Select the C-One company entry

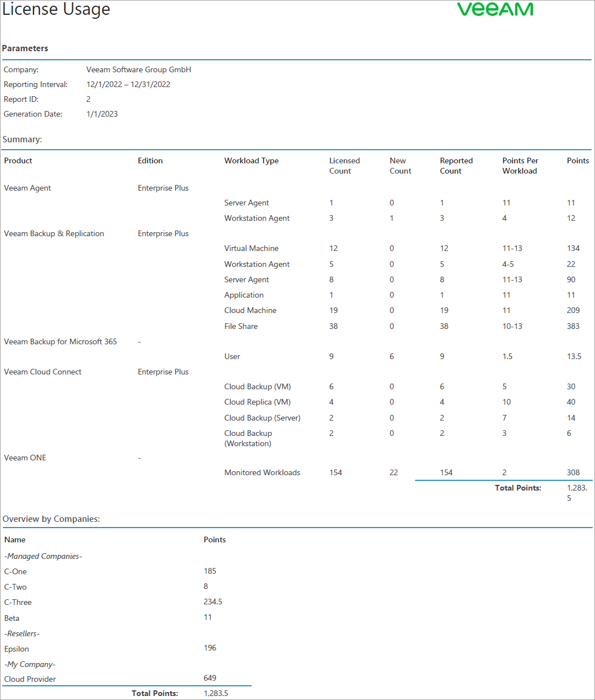coord(15,571)
